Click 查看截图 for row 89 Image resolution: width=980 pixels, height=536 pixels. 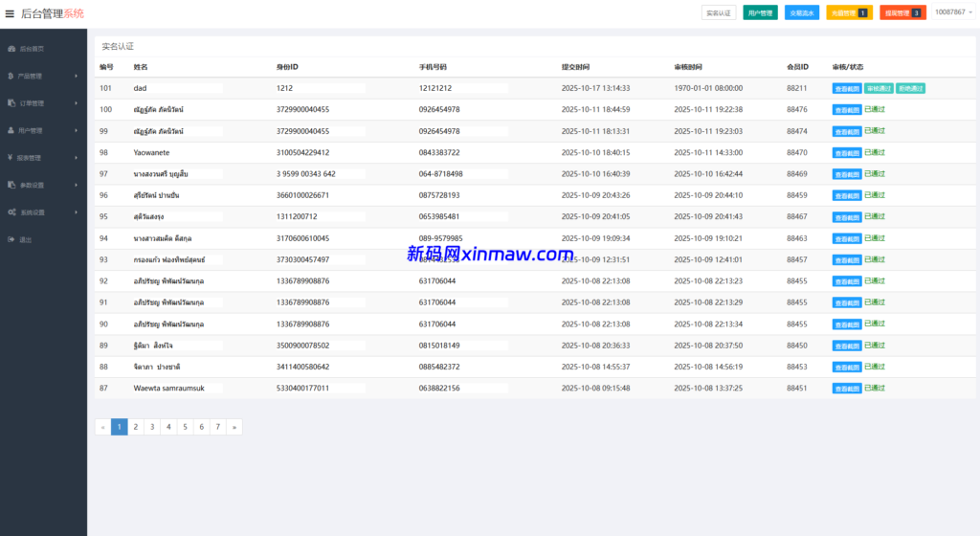point(847,346)
